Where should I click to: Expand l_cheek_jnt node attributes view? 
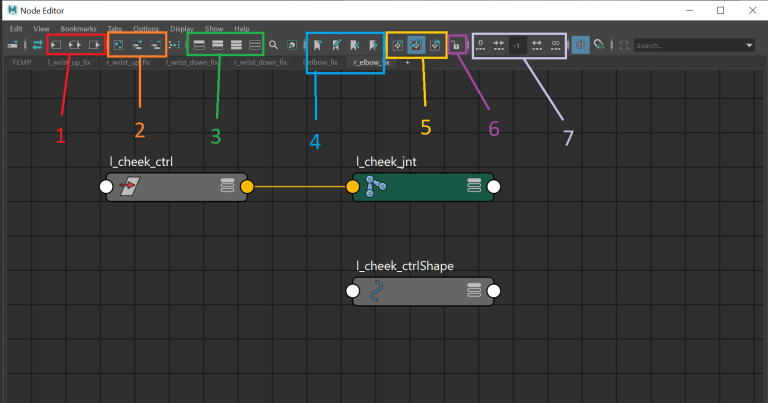click(474, 185)
